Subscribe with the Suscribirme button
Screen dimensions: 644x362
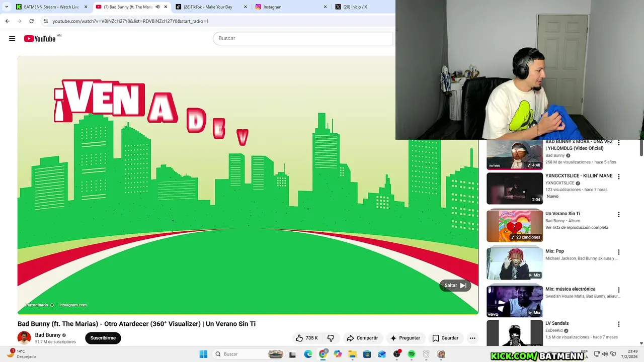pos(103,338)
